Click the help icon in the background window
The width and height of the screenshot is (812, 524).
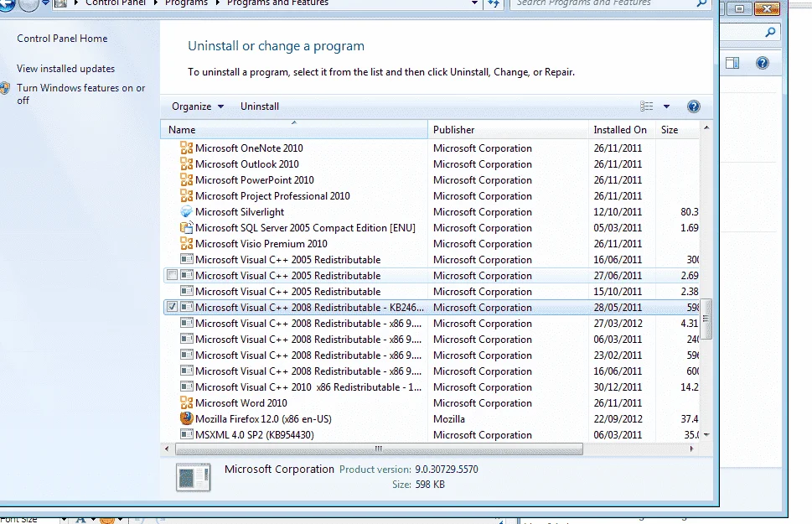click(763, 63)
